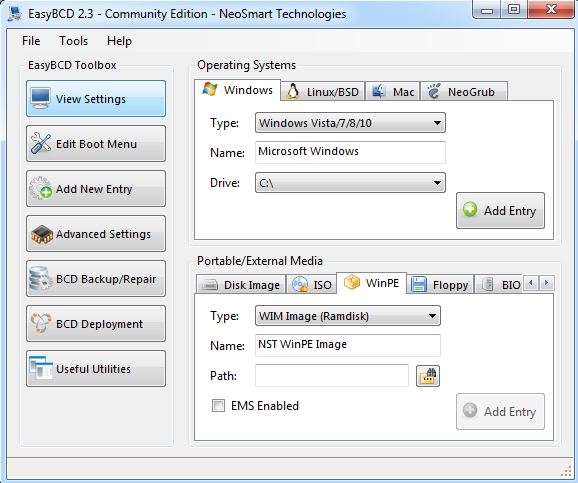Select Add New Entry in toolbox
Image resolution: width=578 pixels, height=483 pixels.
[x=96, y=189]
